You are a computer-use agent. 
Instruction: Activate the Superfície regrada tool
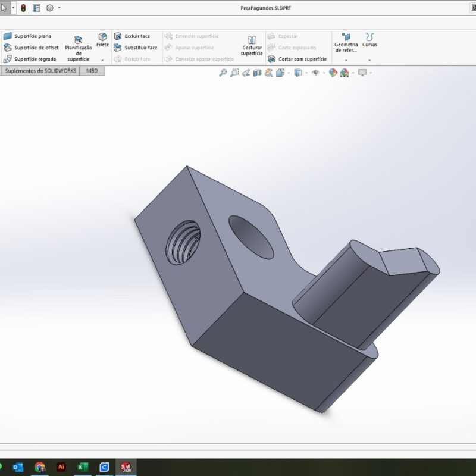[x=30, y=59]
